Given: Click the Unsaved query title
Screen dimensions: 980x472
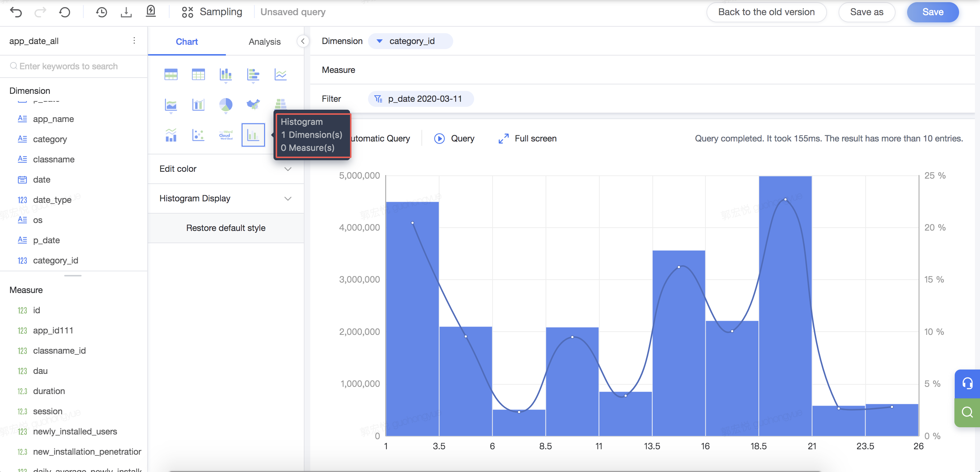Looking at the screenshot, I should (x=293, y=12).
